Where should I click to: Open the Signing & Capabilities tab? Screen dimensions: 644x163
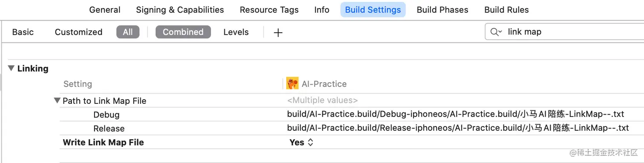click(180, 10)
